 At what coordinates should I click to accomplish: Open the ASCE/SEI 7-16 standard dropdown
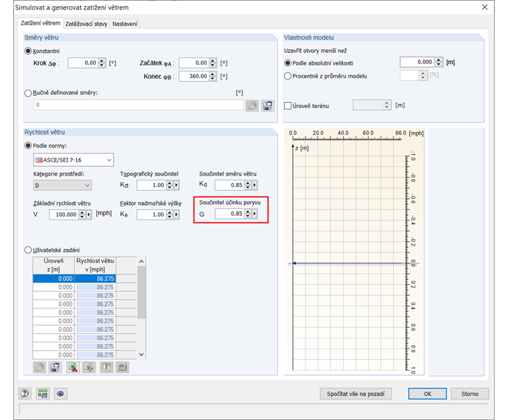click(x=74, y=160)
